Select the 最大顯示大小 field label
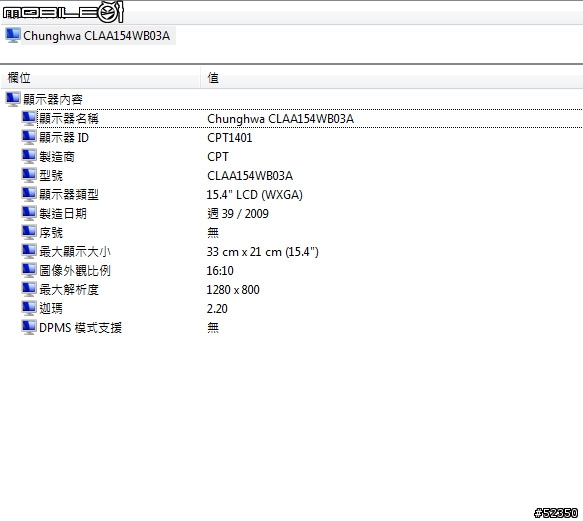 pos(75,251)
